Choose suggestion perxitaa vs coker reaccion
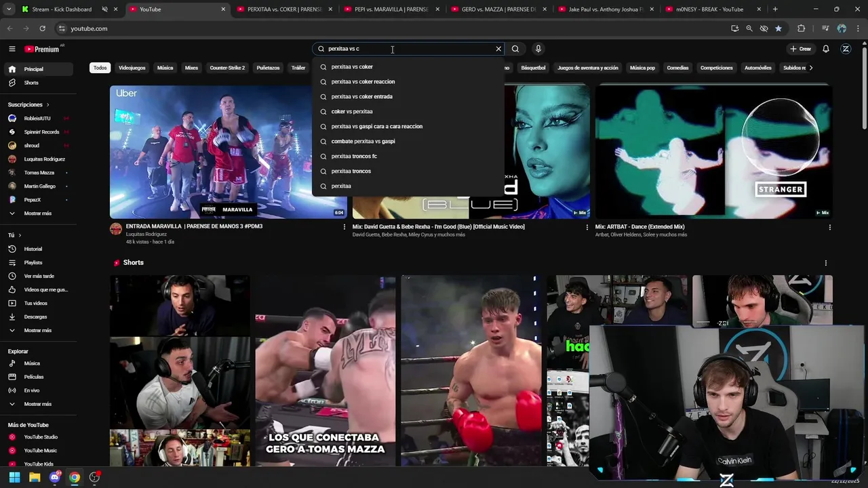The width and height of the screenshot is (868, 488). pos(408,82)
